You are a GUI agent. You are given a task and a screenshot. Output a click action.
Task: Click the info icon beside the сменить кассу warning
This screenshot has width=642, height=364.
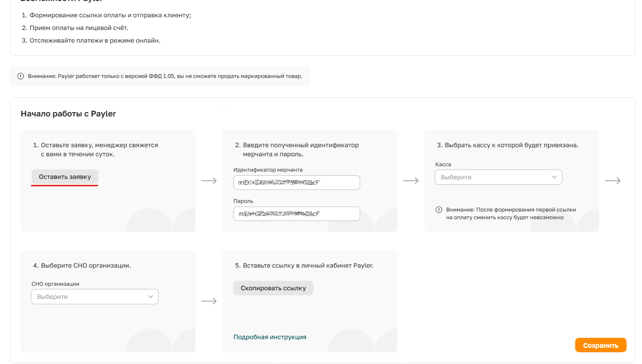pyautogui.click(x=439, y=210)
